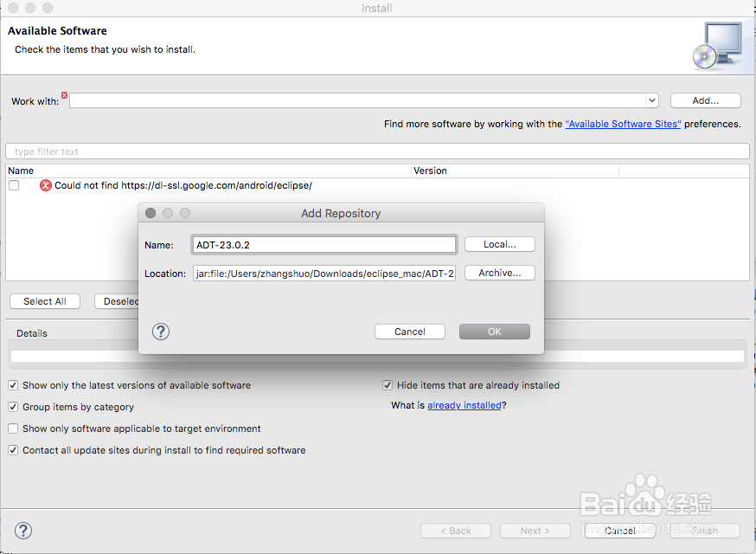Click the Location field with jar:file path
This screenshot has width=756, height=554.
tap(324, 274)
